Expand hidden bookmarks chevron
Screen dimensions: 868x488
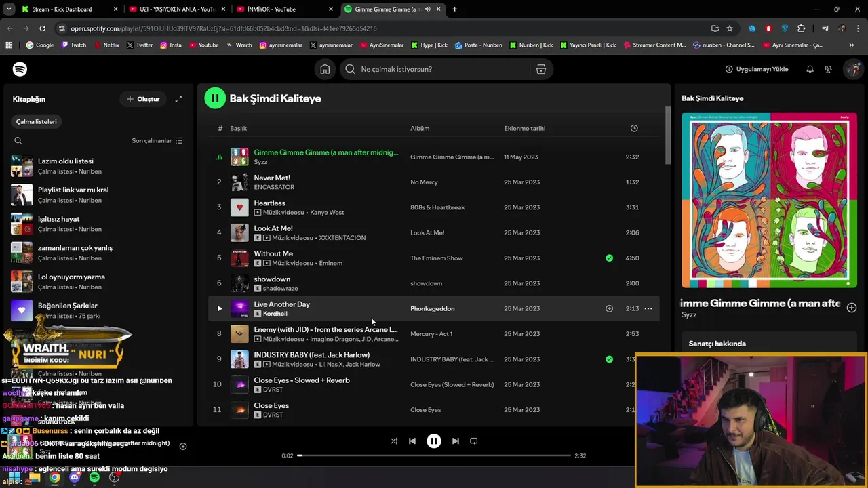[851, 45]
